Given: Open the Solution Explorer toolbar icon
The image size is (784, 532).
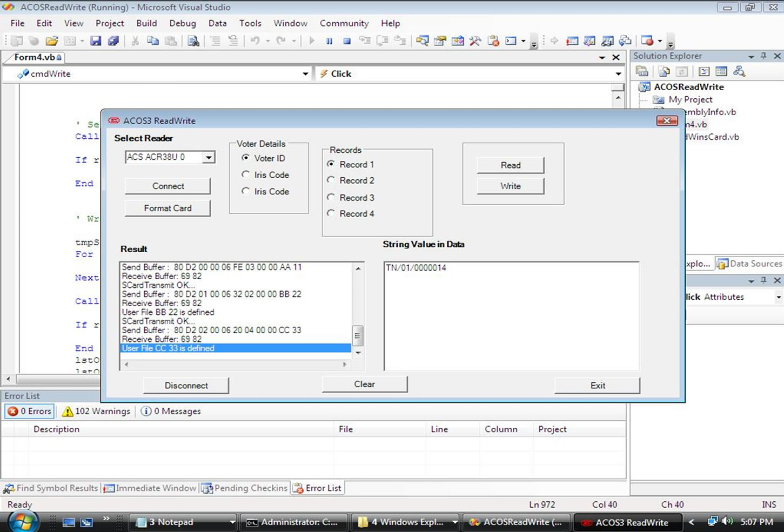Looking at the screenshot, I should pos(423,41).
